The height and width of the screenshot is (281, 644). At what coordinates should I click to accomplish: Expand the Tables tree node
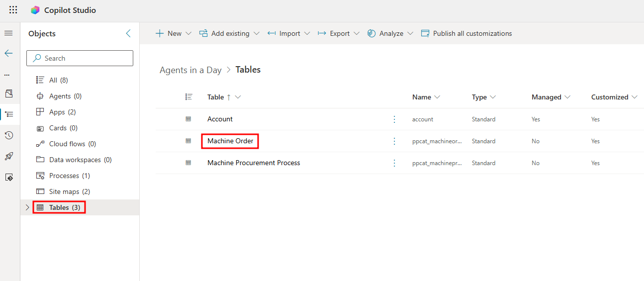(x=27, y=207)
